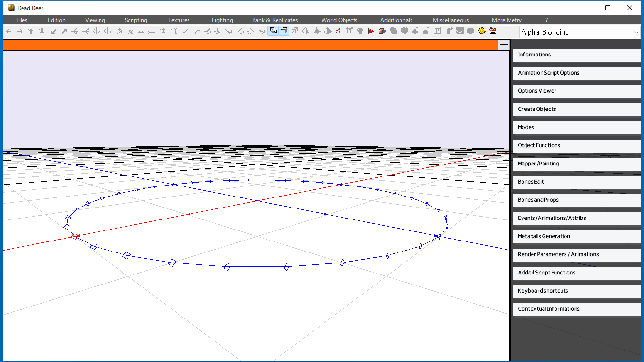Image resolution: width=644 pixels, height=362 pixels.
Task: Toggle the highlighted wireframe cube view icon
Action: tap(273, 31)
